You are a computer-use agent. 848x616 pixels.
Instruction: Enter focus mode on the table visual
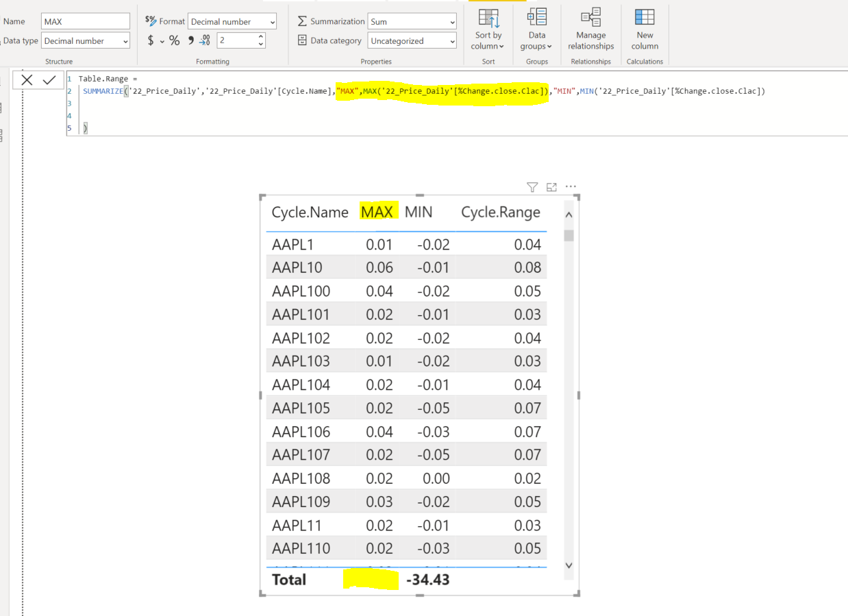click(x=551, y=187)
